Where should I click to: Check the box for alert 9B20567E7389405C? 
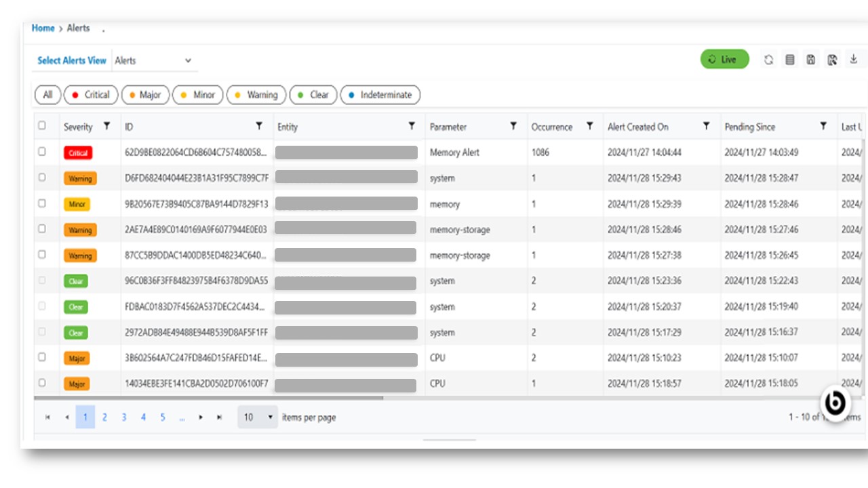click(42, 203)
